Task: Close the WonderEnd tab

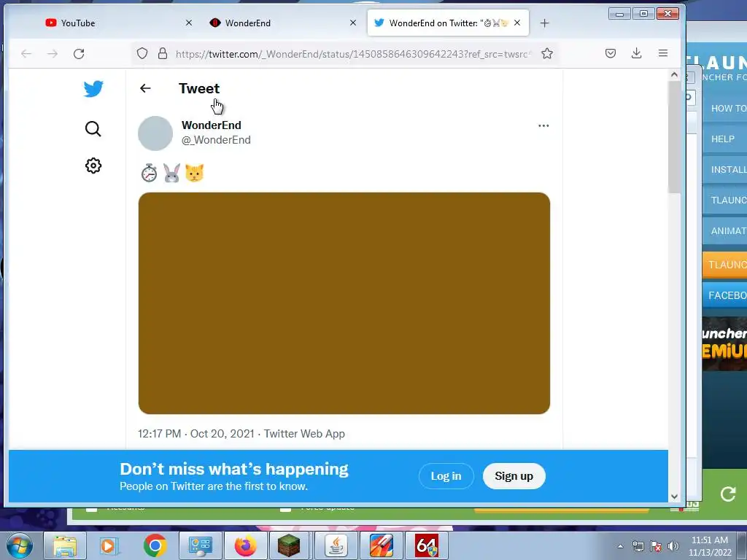Action: pos(353,23)
